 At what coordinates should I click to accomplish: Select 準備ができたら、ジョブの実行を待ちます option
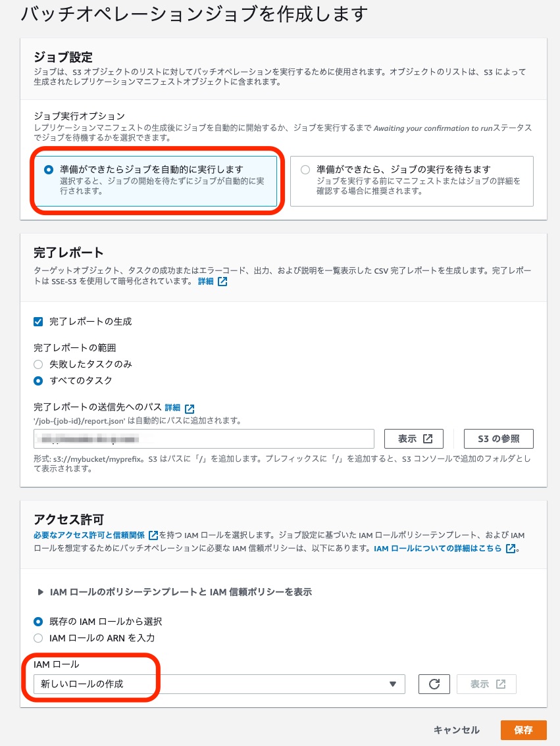click(305, 170)
